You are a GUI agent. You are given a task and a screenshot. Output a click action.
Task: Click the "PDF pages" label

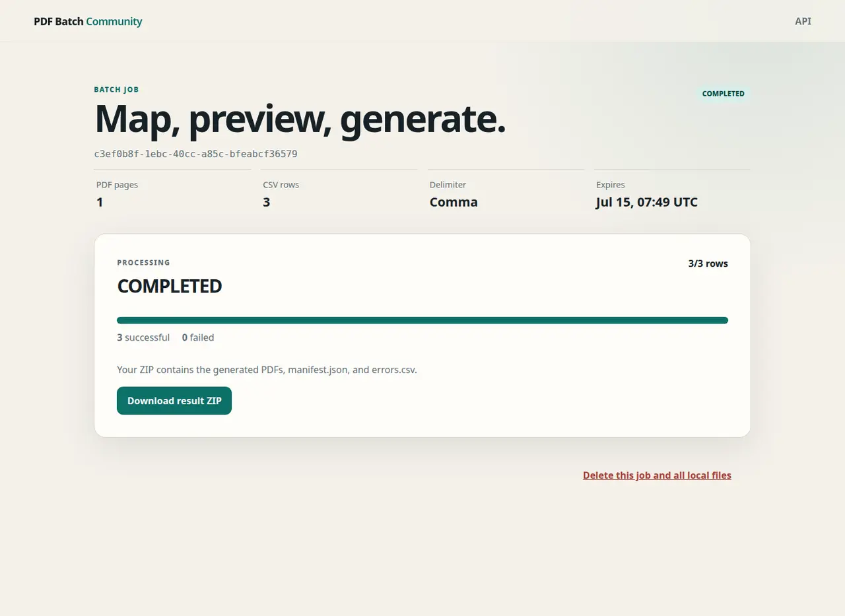pos(117,185)
